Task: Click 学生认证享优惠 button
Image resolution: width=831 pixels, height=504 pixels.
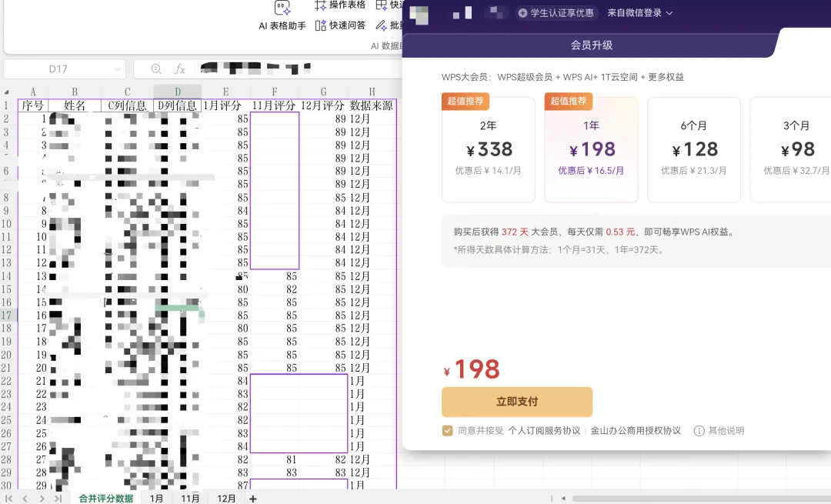Action: tap(556, 13)
